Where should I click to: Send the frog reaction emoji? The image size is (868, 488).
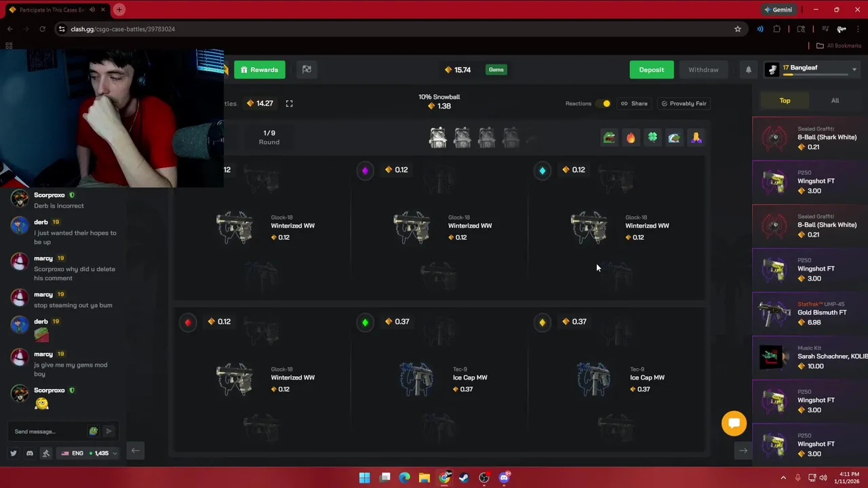point(609,138)
